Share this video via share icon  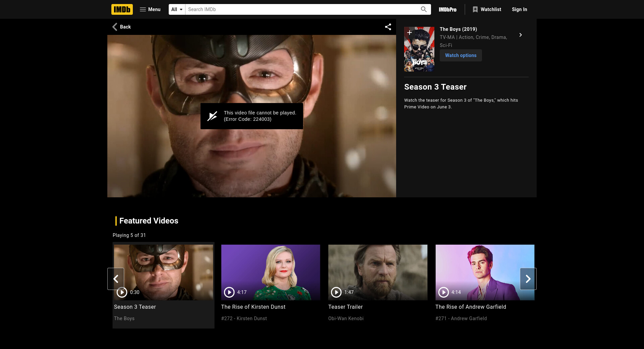click(388, 27)
